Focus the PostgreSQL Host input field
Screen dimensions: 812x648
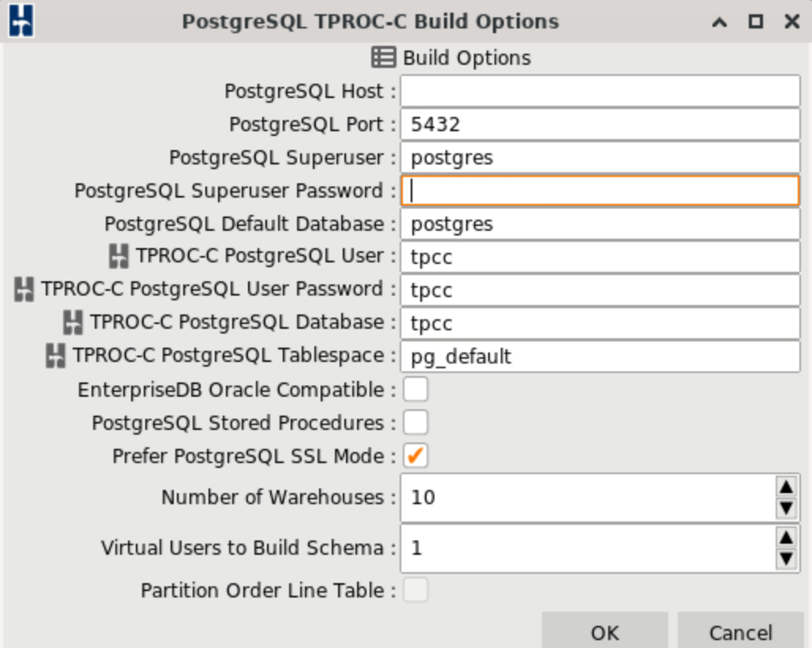pos(600,91)
